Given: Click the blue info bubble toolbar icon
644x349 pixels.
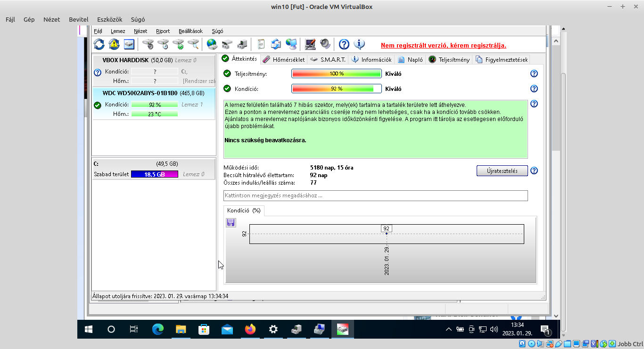Looking at the screenshot, I should point(359,44).
